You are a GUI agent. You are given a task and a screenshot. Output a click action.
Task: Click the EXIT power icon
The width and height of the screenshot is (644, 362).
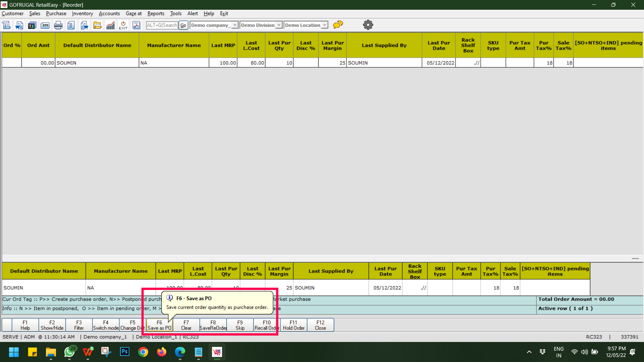click(123, 25)
